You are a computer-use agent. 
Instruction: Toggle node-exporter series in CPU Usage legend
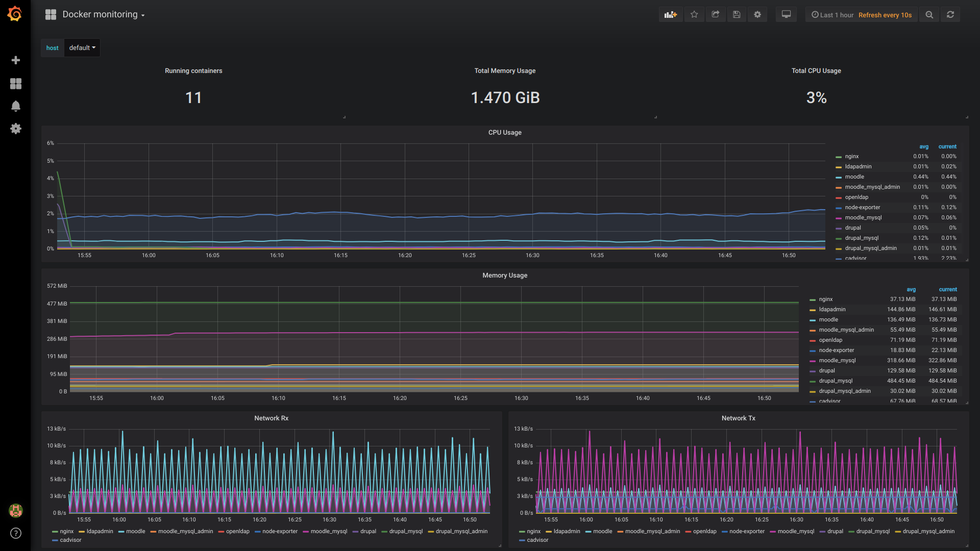click(863, 208)
